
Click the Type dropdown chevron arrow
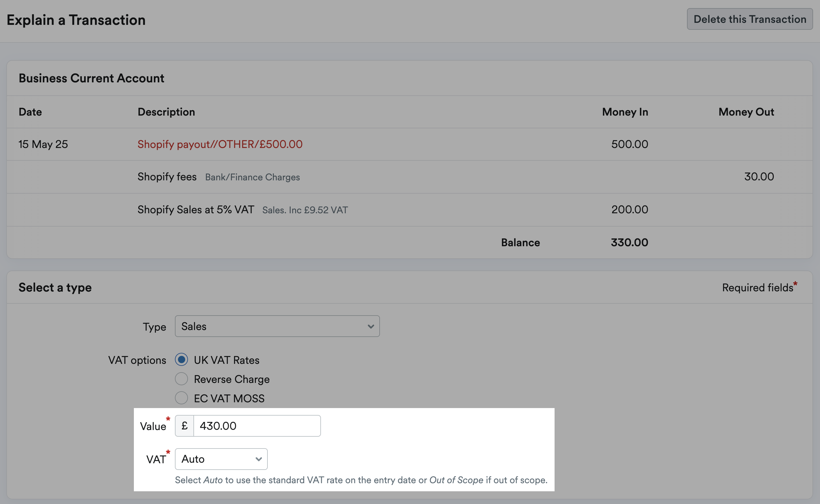(370, 326)
